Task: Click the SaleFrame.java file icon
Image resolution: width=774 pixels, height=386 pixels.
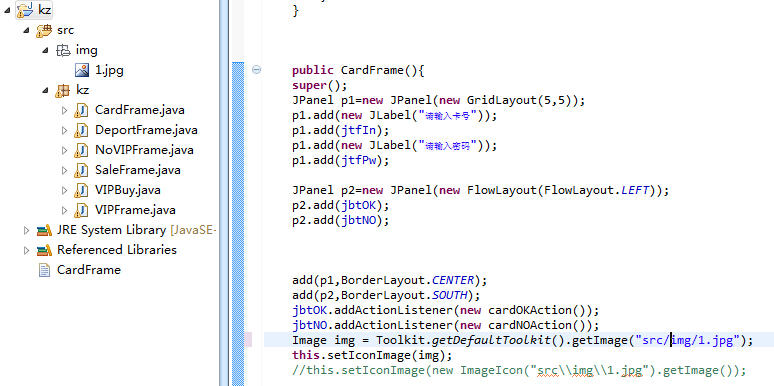Action: pyautogui.click(x=81, y=170)
